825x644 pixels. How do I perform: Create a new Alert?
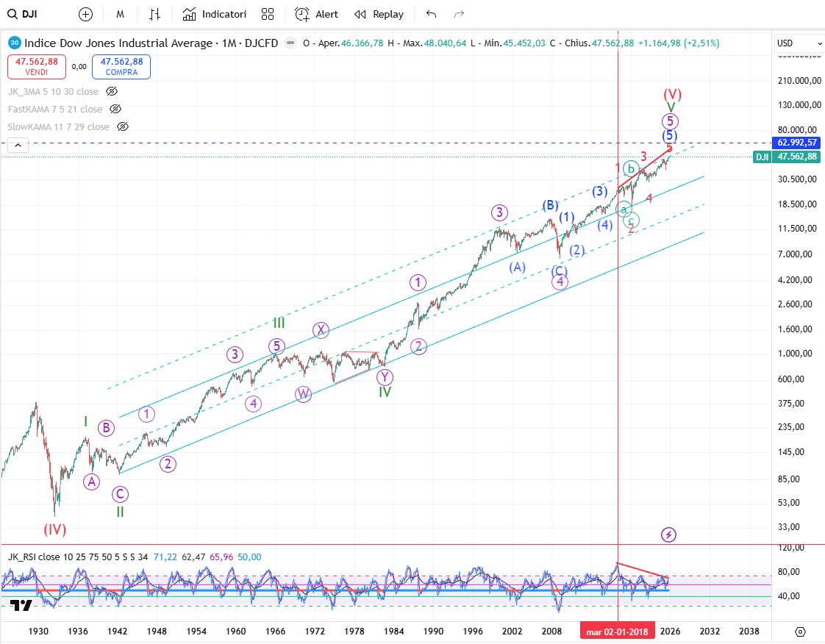coord(317,14)
